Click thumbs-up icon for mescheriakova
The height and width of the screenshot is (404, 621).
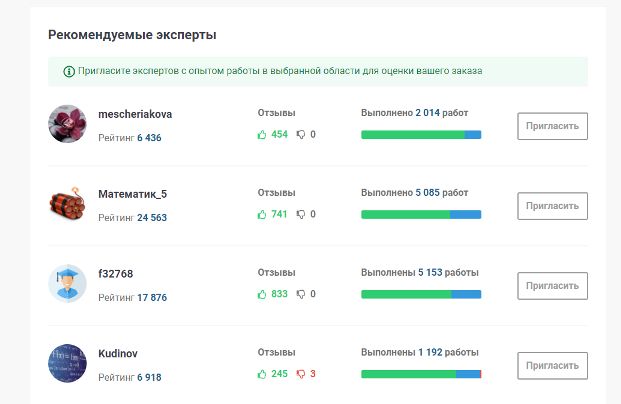(x=263, y=134)
